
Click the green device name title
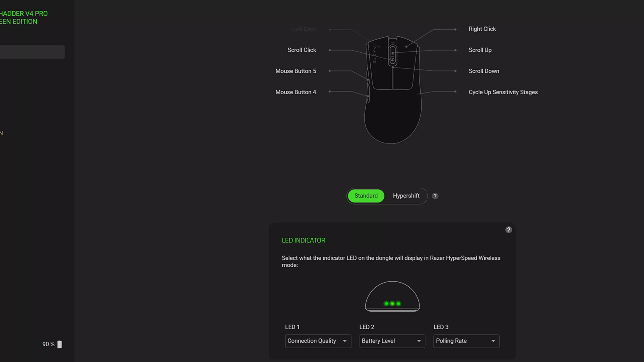(x=24, y=17)
